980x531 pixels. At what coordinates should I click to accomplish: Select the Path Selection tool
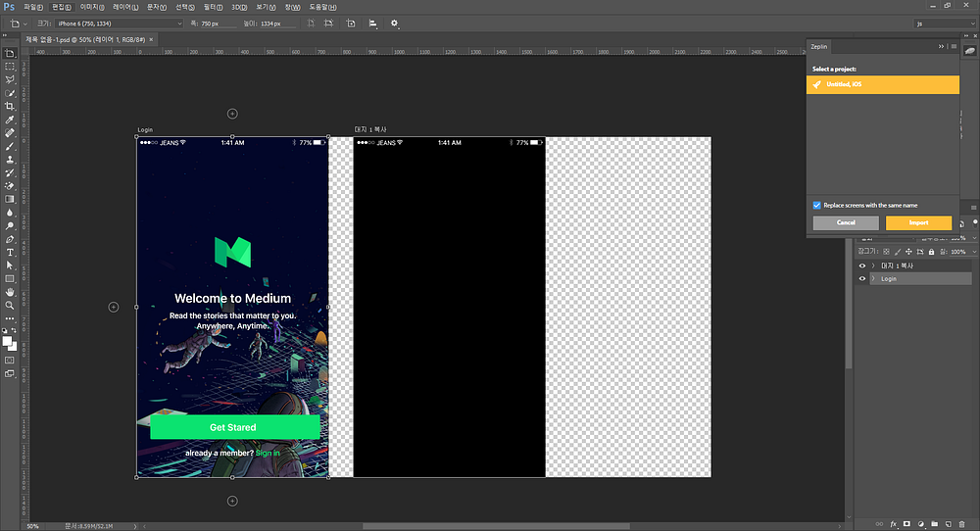(10, 265)
